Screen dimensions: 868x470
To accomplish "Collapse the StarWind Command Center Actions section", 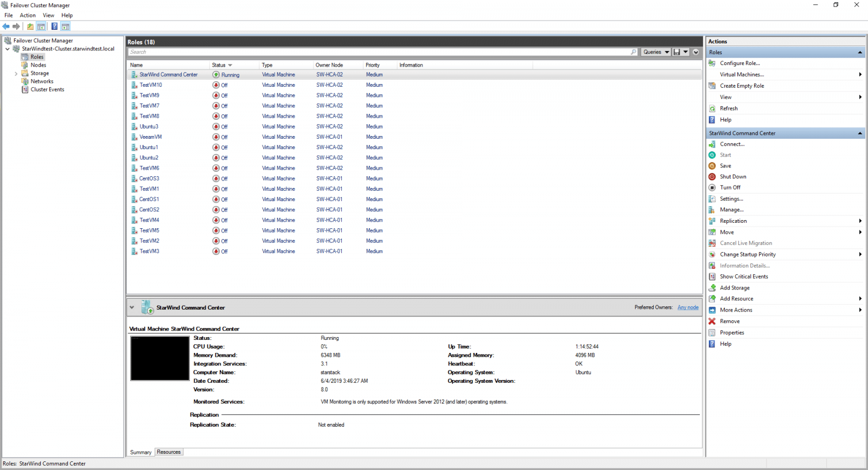I will (x=860, y=133).
